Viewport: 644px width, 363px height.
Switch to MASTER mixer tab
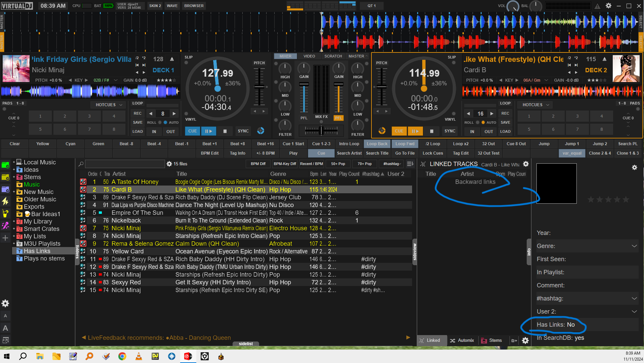357,56
